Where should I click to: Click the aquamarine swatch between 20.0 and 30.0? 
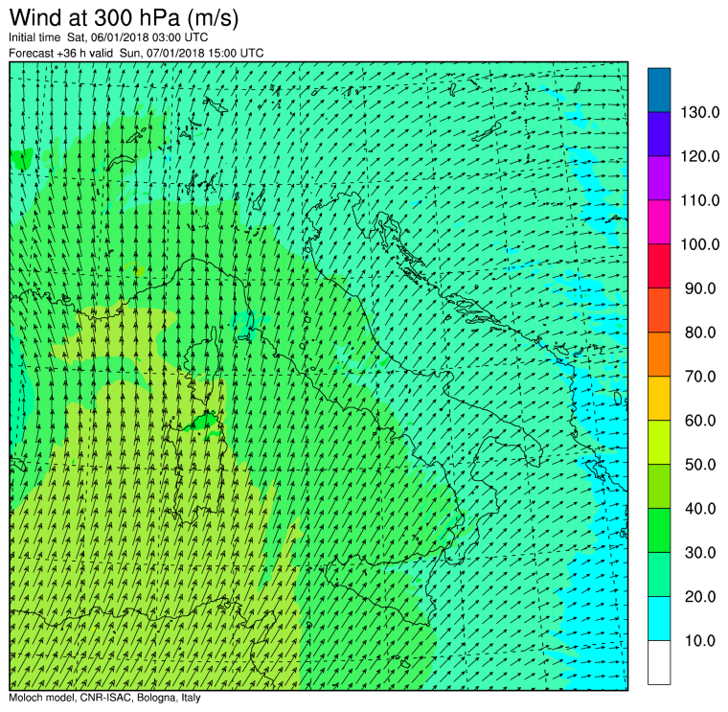coord(659,574)
